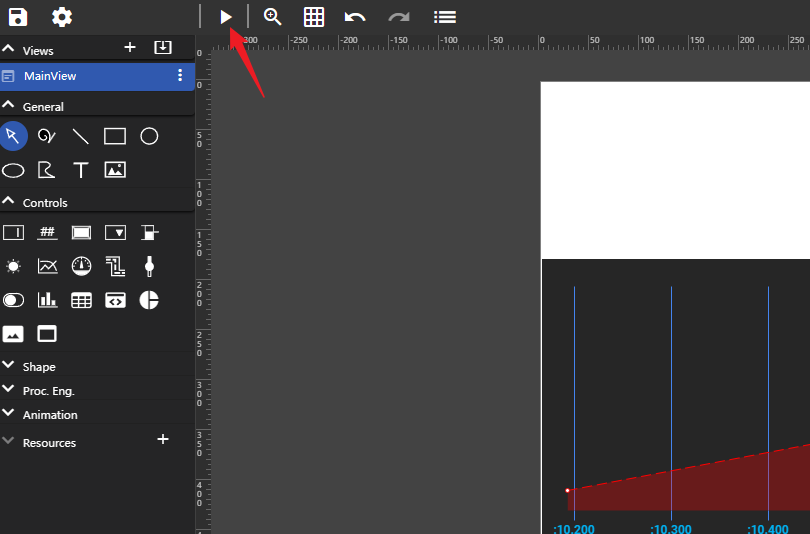This screenshot has height=534, width=810.
Task: Redo the last undone action
Action: 399,18
